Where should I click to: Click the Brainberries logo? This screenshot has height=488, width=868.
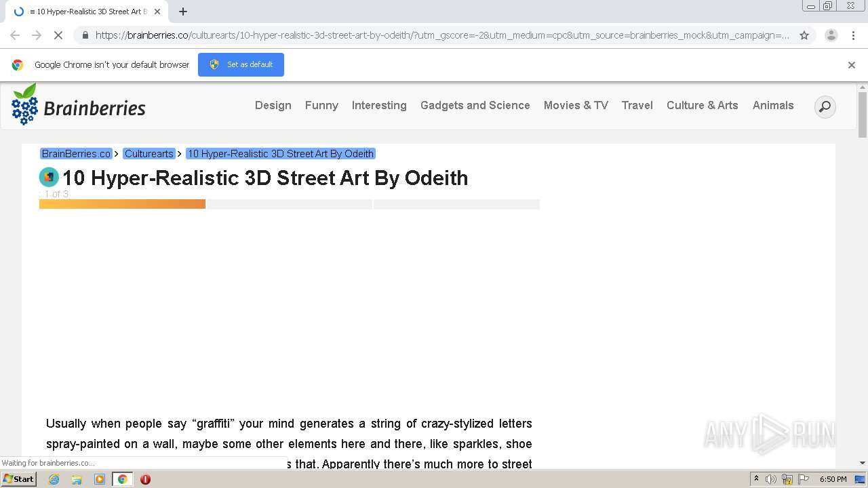tap(79, 105)
